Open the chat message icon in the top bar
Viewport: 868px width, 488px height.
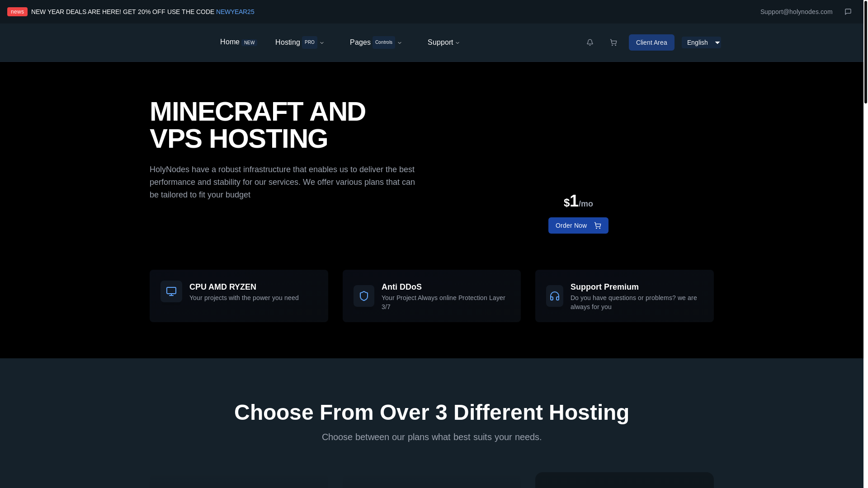[848, 12]
